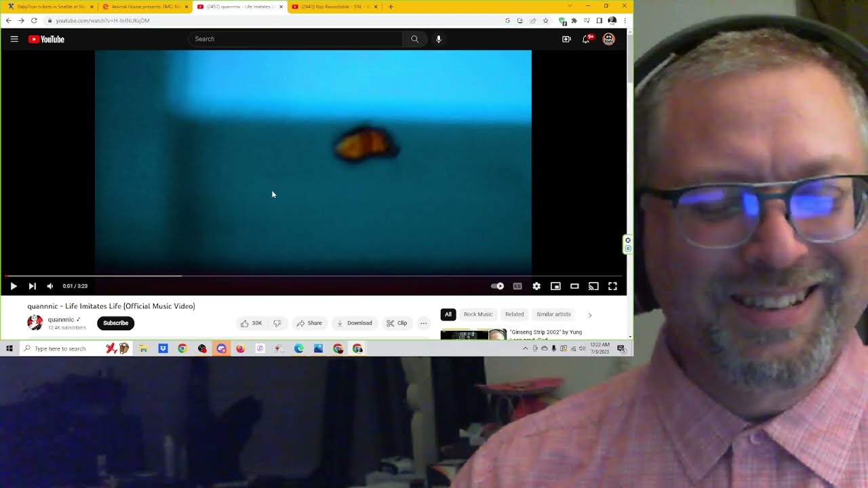Switch to theater mode
This screenshot has width=868, height=488.
pyautogui.click(x=574, y=286)
